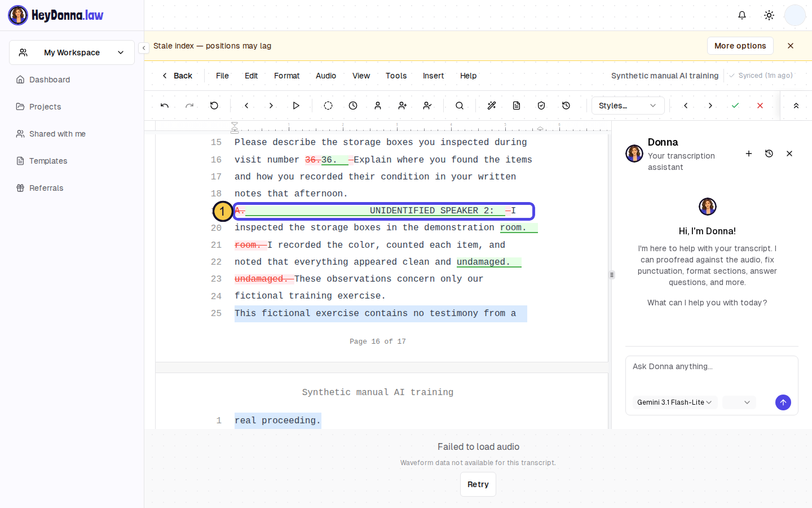812x508 pixels.
Task: Click the shield check icon
Action: click(x=541, y=106)
